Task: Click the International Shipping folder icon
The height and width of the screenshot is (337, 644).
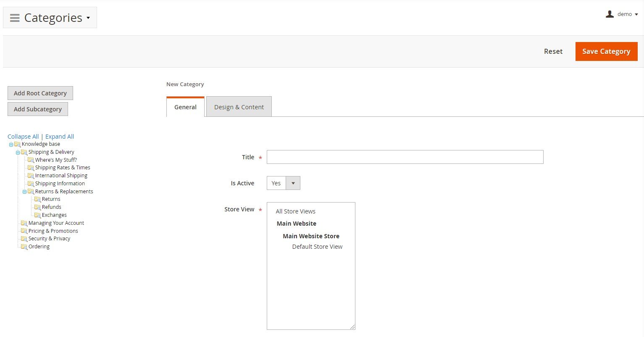Action: [x=31, y=176]
